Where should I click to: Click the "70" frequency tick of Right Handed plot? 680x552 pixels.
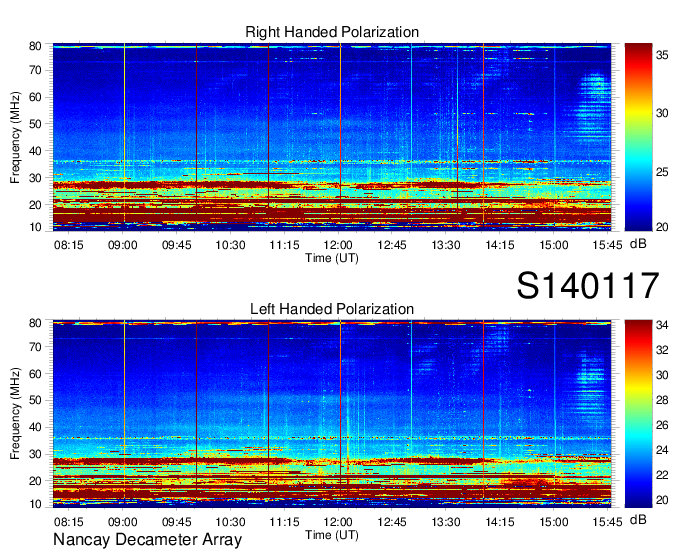point(35,70)
